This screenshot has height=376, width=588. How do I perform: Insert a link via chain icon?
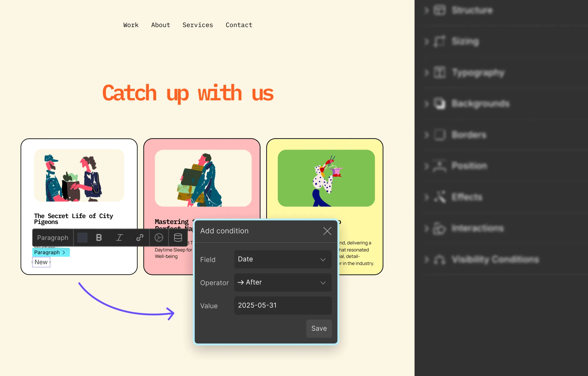pos(140,238)
